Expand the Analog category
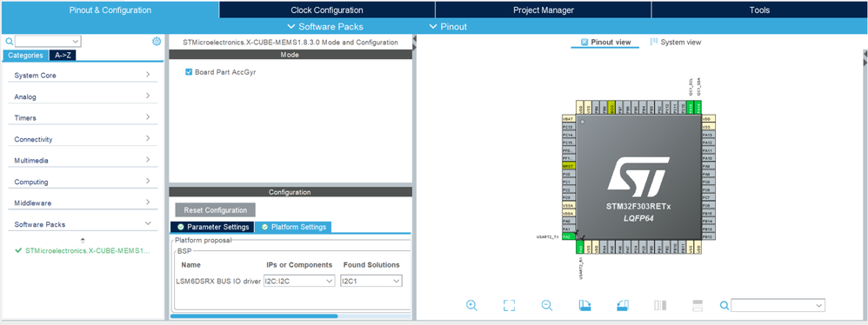The height and width of the screenshot is (325, 868). click(83, 96)
